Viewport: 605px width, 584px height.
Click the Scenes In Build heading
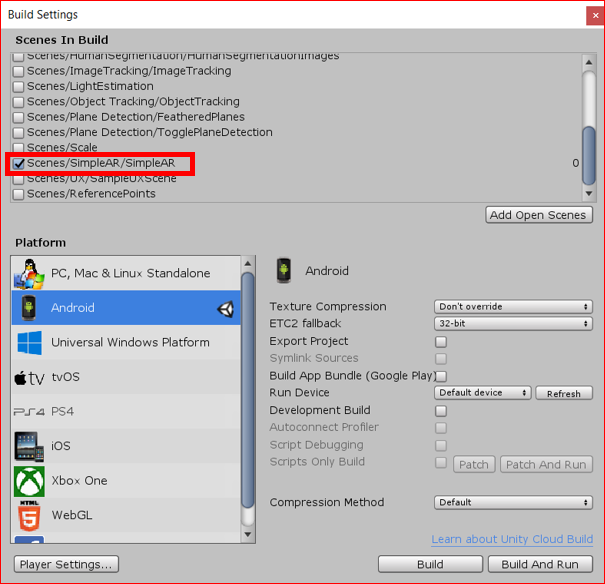point(62,40)
